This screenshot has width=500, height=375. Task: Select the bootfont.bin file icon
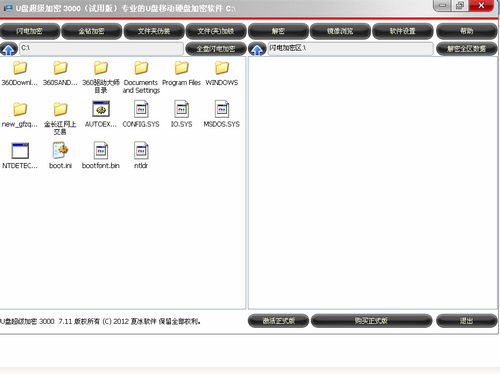(101, 151)
